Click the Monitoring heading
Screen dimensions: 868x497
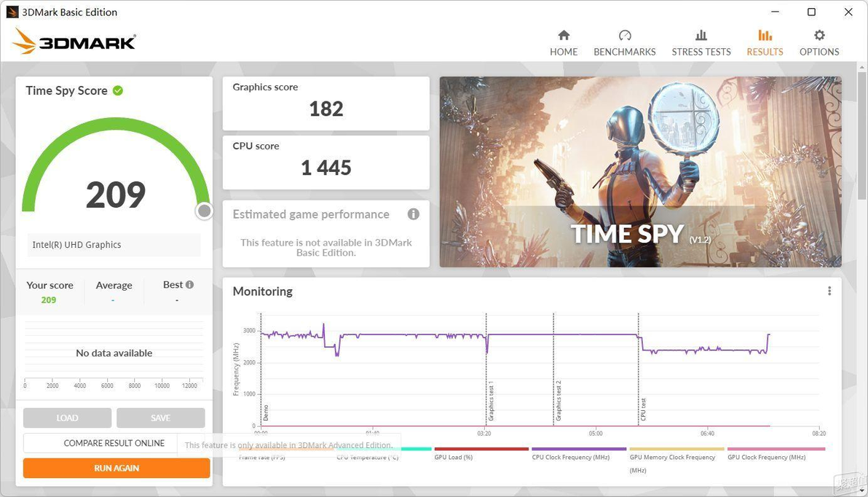coord(262,291)
